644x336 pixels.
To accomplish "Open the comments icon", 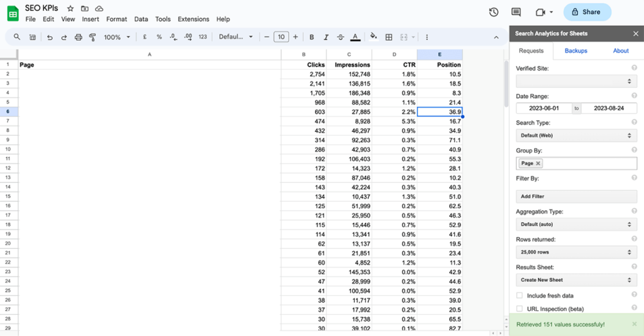I will (x=516, y=12).
